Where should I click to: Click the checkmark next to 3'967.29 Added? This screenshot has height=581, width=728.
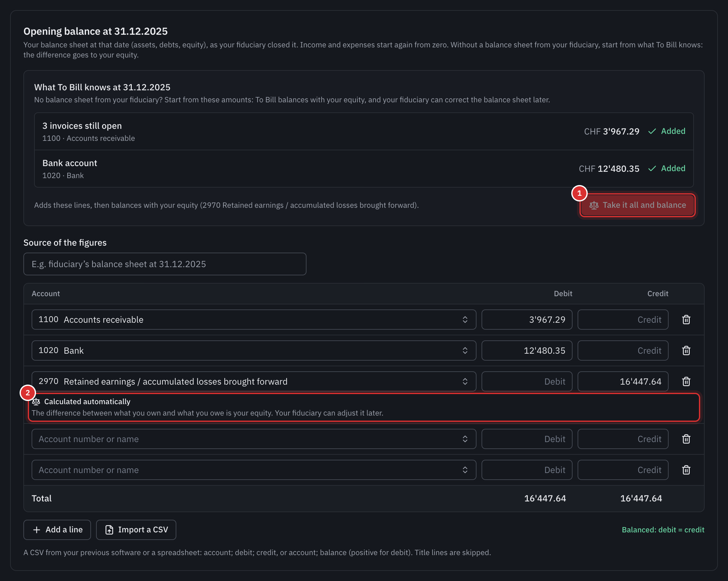(652, 131)
